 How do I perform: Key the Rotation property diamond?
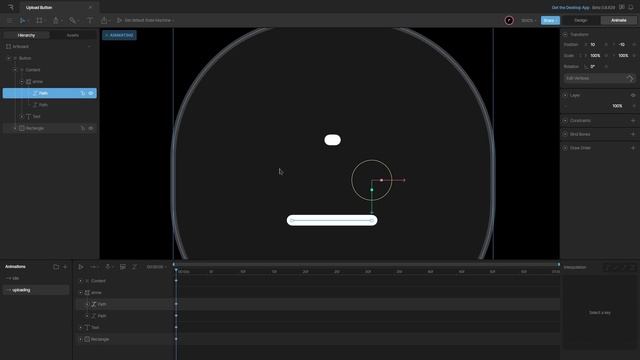pyautogui.click(x=606, y=67)
